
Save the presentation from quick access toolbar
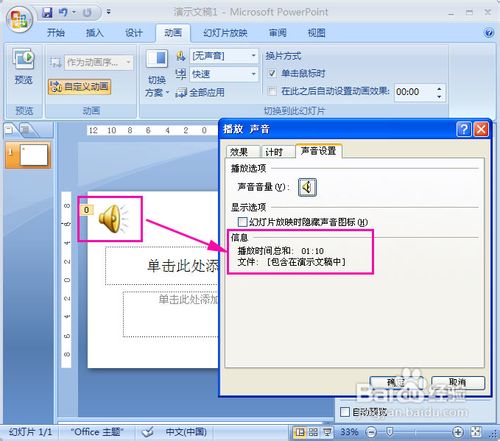(47, 13)
